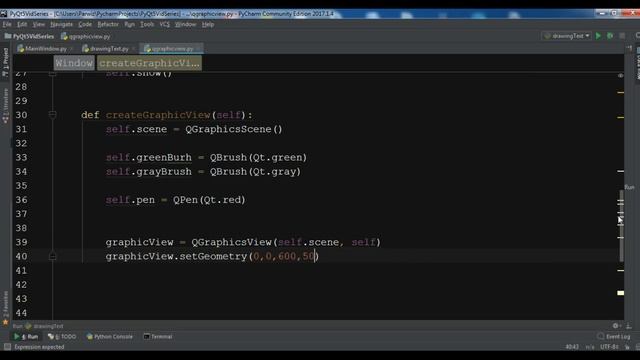The image size is (640, 360).
Task: Open the Navigate menu
Action: 62,24
